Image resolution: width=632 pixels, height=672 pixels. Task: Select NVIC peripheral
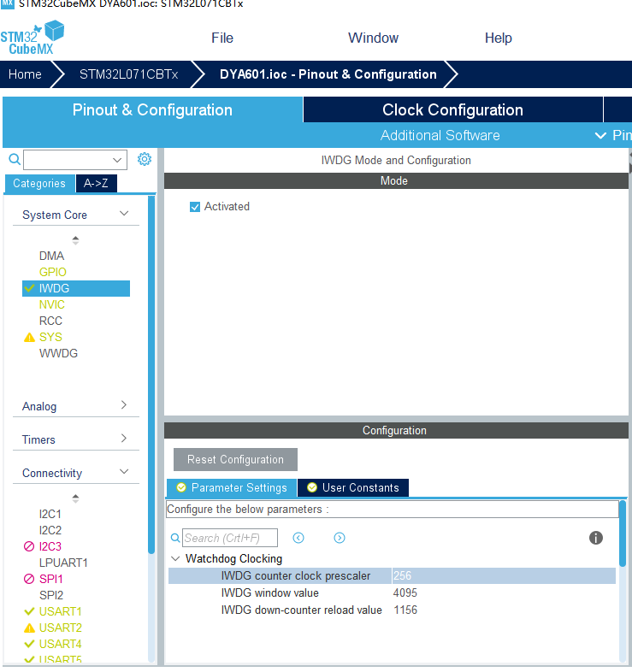pos(52,304)
